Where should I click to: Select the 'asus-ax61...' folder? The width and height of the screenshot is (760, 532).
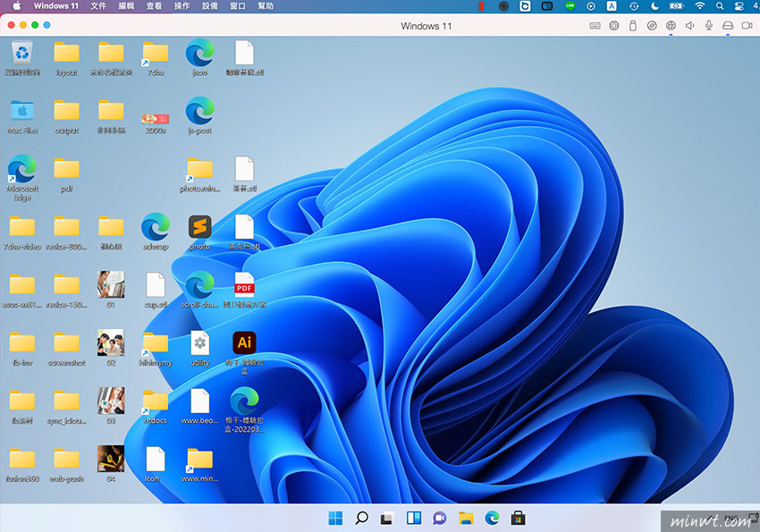[x=22, y=285]
